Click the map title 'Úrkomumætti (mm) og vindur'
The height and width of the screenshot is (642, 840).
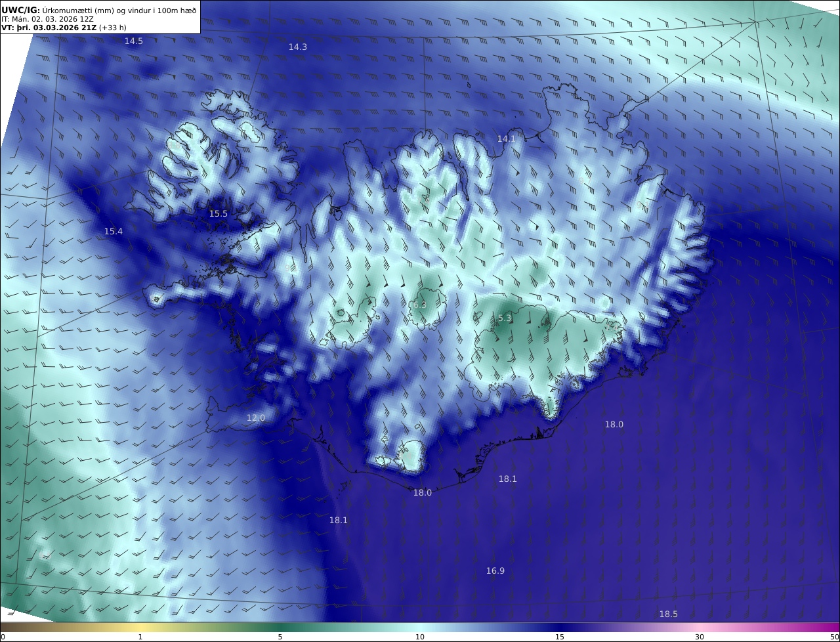pos(119,10)
